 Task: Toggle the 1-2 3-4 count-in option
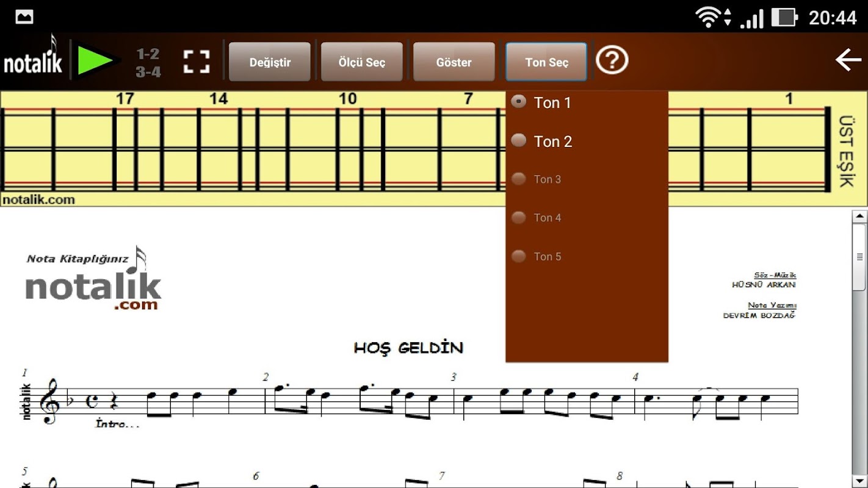pyautogui.click(x=148, y=63)
